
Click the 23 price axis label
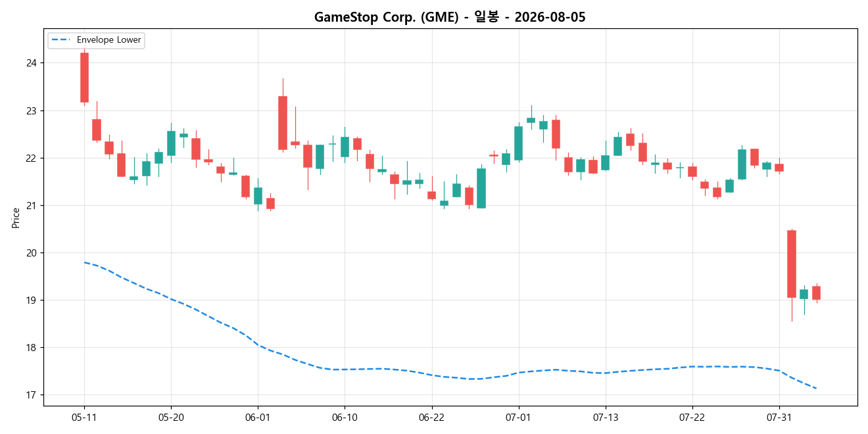coord(32,111)
